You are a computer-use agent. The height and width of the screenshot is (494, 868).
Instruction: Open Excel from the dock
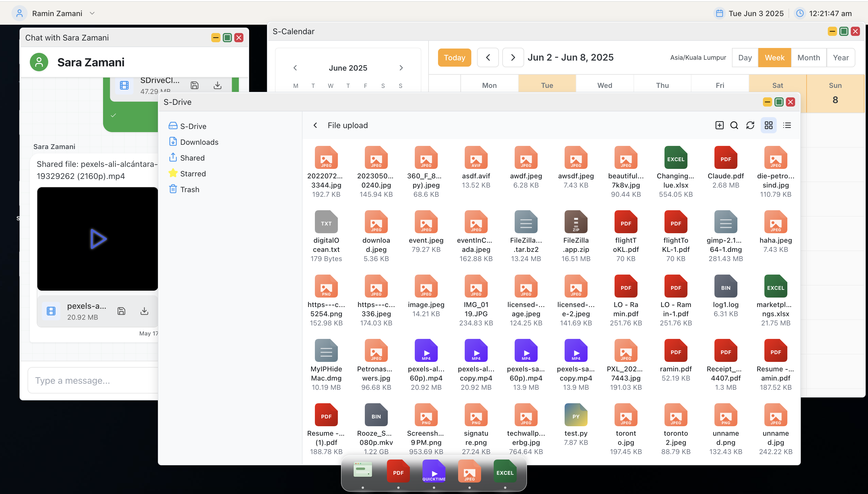(505, 472)
